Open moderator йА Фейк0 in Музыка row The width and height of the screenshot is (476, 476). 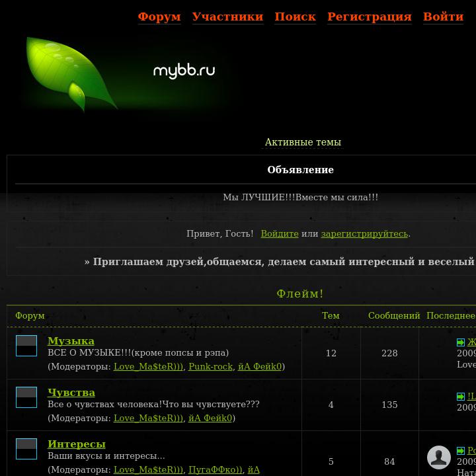[x=260, y=366]
